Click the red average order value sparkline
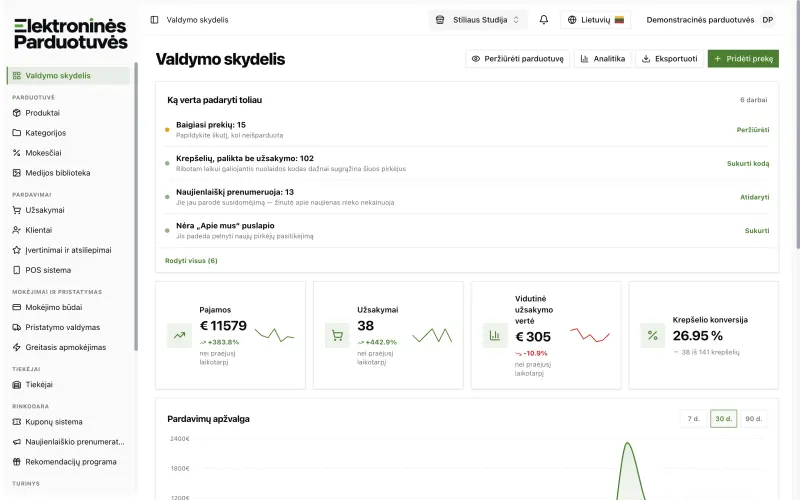 tap(590, 335)
